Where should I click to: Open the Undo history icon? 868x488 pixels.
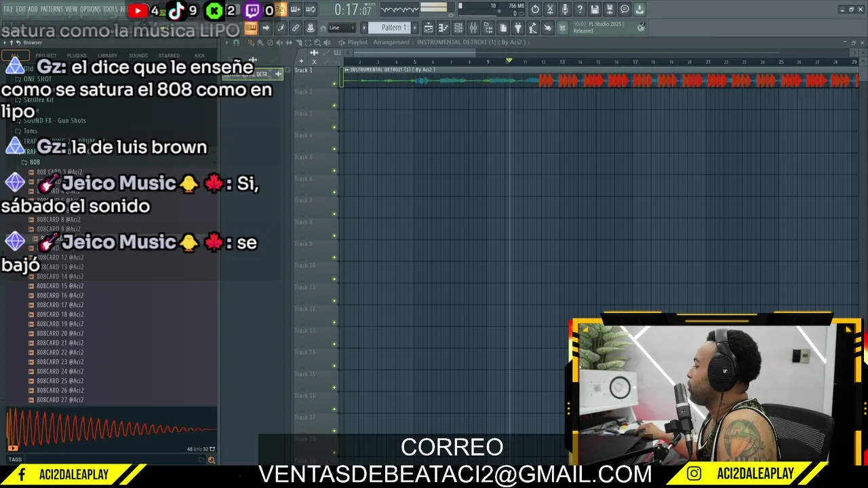click(x=535, y=9)
